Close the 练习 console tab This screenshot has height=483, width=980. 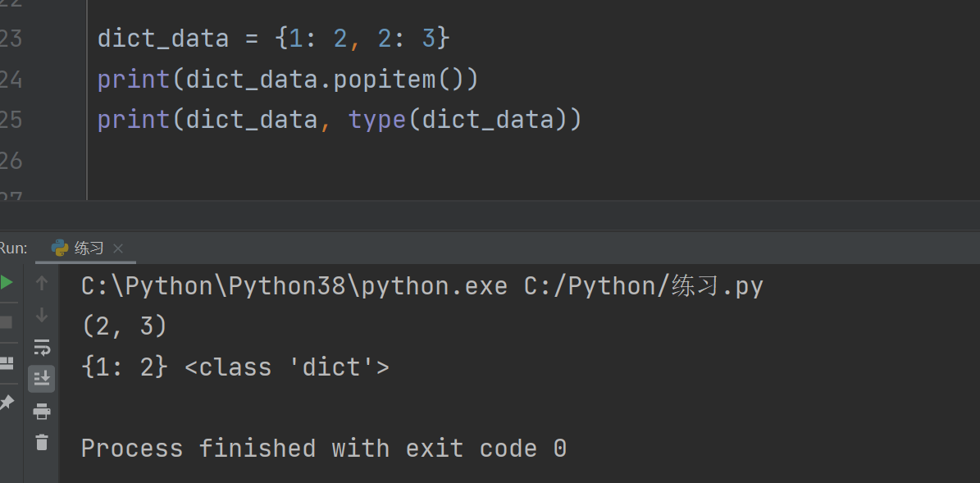point(117,247)
